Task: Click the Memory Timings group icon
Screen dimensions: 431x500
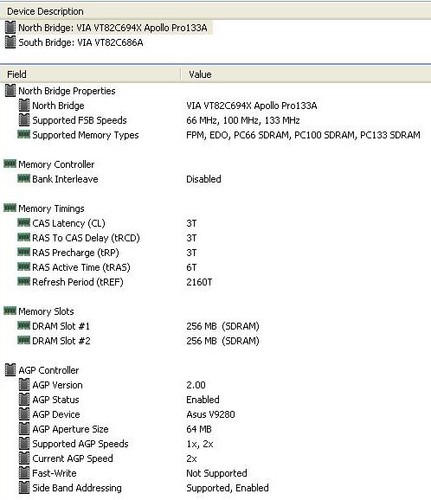Action: click(10, 208)
